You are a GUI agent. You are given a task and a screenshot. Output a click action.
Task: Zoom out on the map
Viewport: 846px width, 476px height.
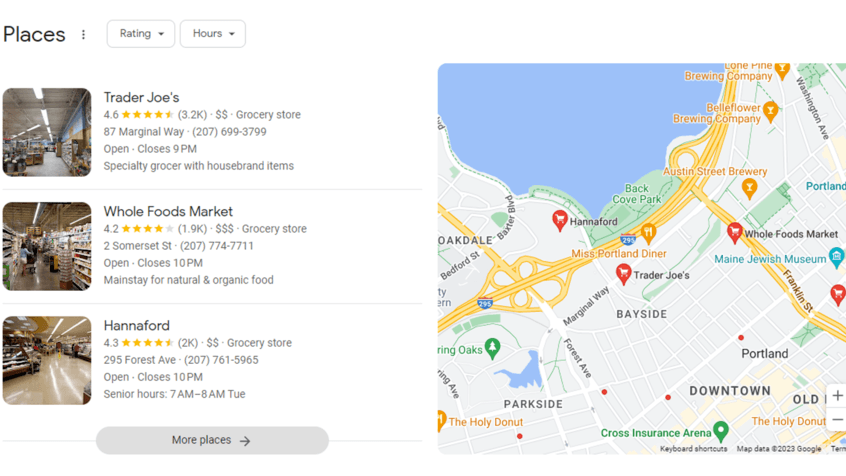pos(837,419)
